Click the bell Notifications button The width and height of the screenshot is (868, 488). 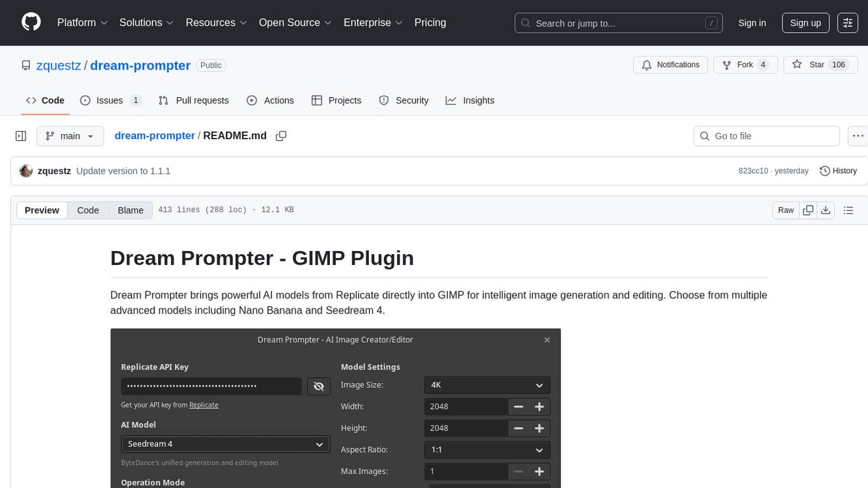[x=670, y=65]
